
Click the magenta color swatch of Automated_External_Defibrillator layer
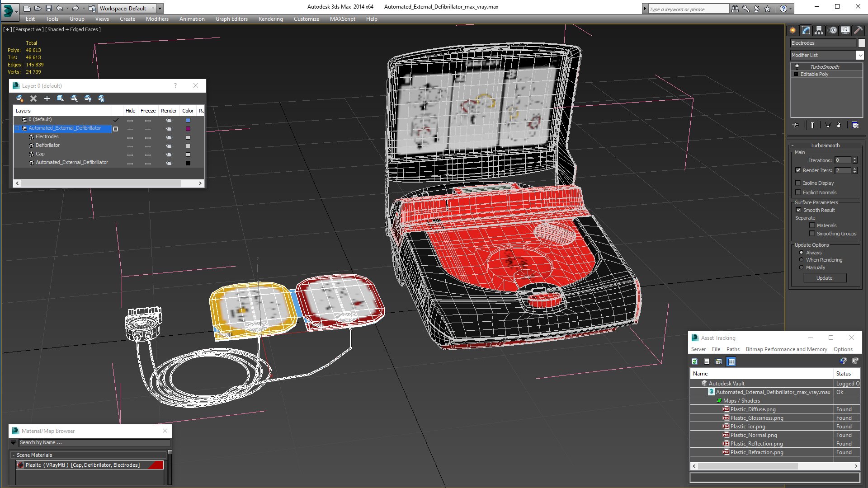(x=188, y=129)
